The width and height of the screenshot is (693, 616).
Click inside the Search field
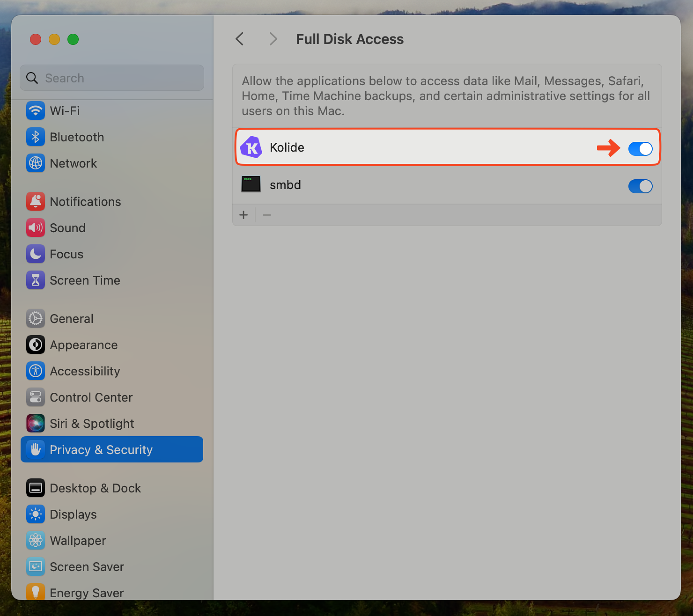click(x=111, y=78)
